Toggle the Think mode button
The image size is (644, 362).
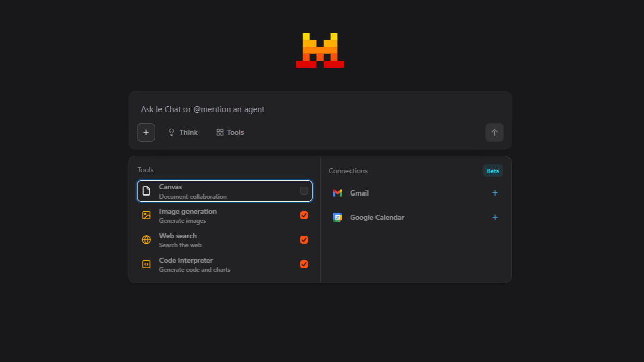[182, 132]
